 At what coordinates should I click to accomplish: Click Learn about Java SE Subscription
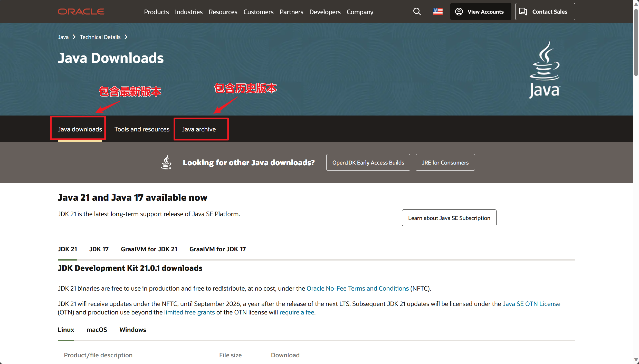click(449, 218)
